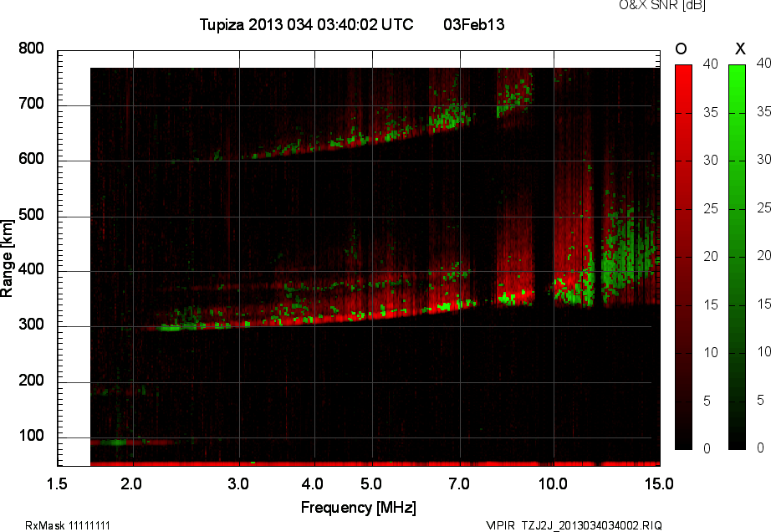Click the 'Range [km]' vertical axis label
Viewport: 771px width, 532px height.
click(x=7, y=258)
